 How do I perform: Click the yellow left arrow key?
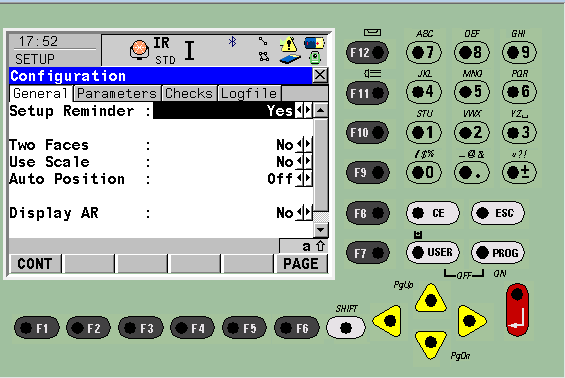pyautogui.click(x=388, y=321)
